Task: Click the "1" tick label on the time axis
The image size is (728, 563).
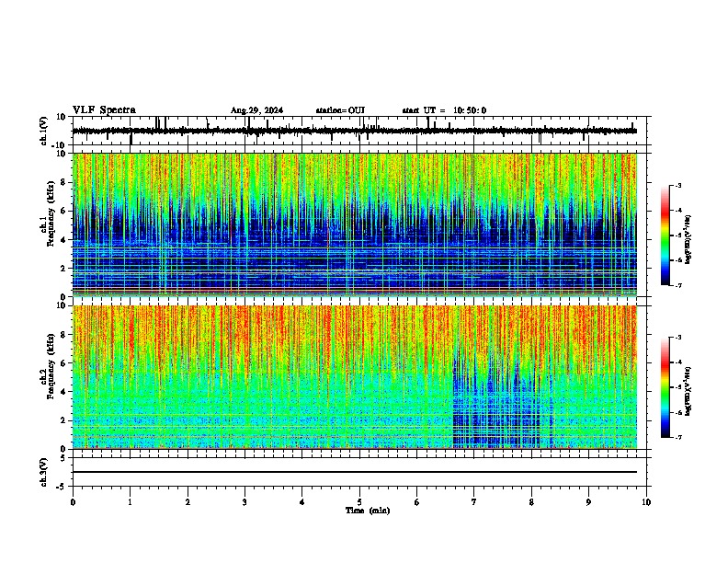Action: pos(130,502)
